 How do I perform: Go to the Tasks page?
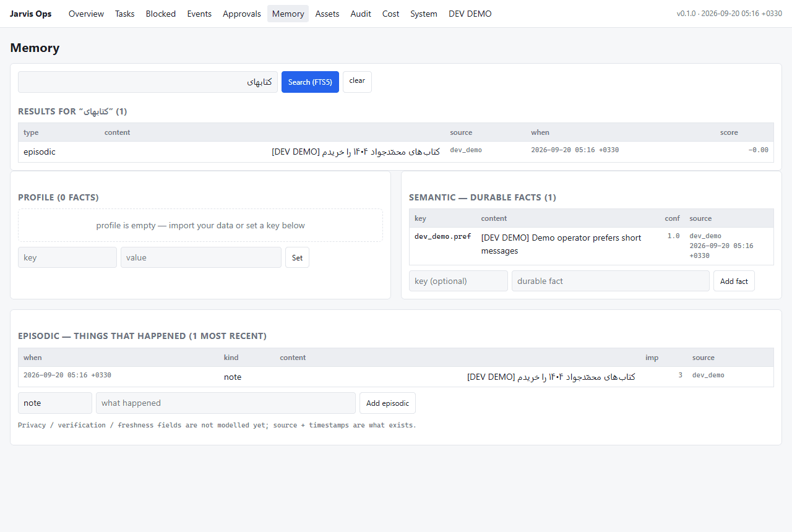tap(124, 14)
